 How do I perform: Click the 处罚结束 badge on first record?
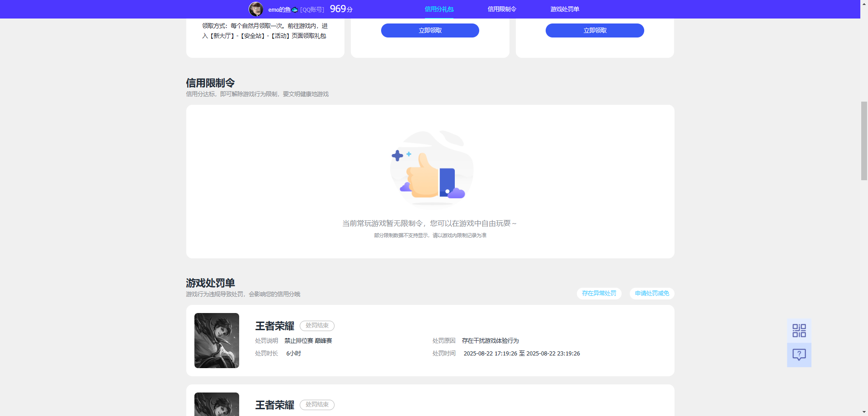tap(316, 326)
